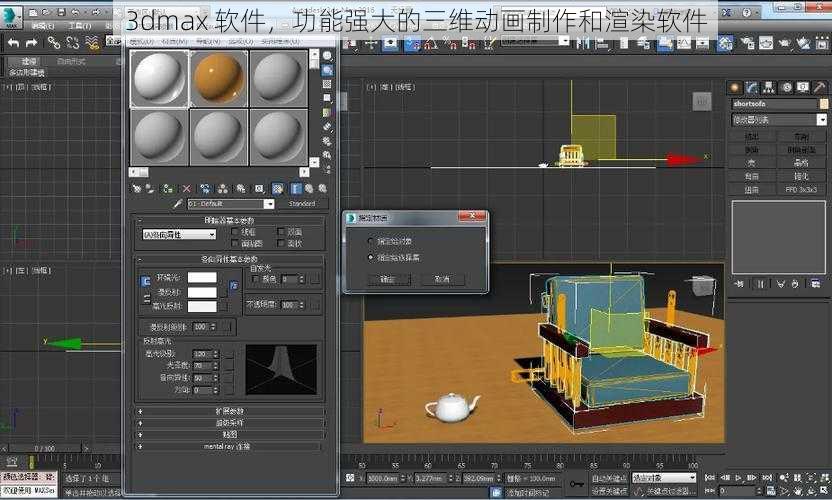Switch to the Modify command panel tab
Screen dimensions: 832x500
[751, 87]
